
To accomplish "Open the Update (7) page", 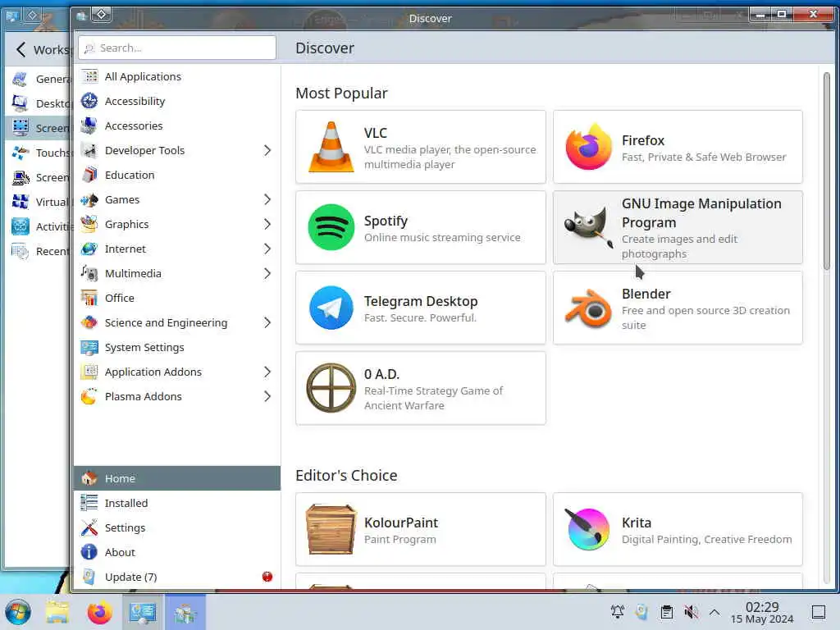I will [x=177, y=577].
